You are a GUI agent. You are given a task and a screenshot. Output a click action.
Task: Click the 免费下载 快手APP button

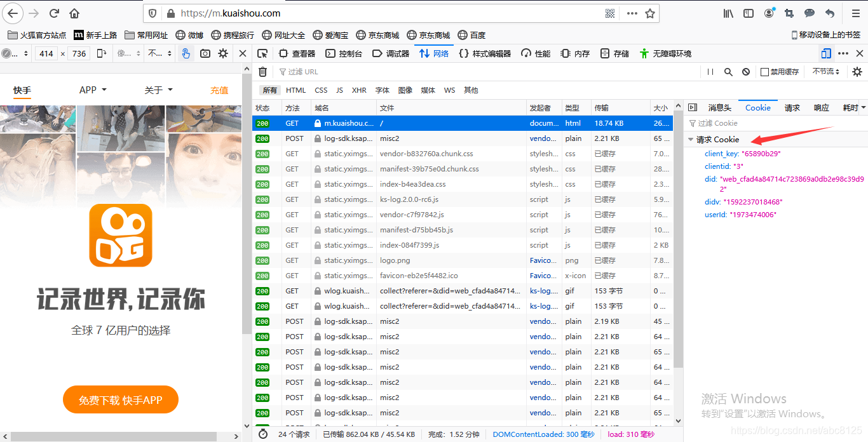[121, 400]
